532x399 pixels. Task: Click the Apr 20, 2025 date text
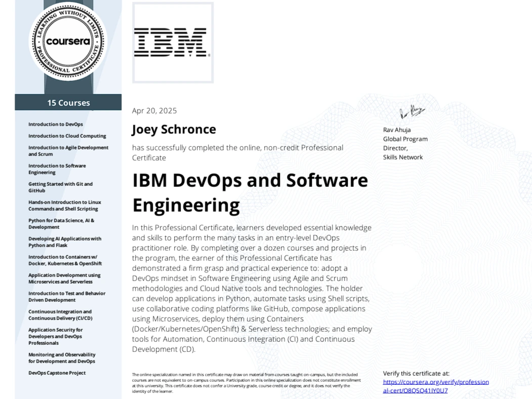click(x=154, y=111)
